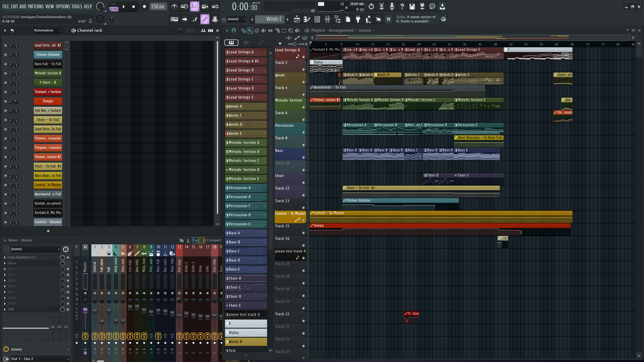Click the cut scissors icon in the main toolbar

pyautogui.click(x=381, y=7)
